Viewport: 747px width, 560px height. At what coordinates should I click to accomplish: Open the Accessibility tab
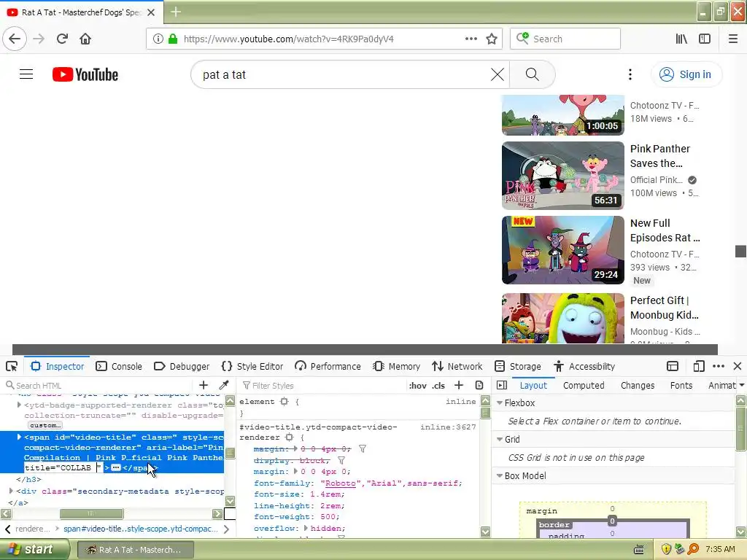[x=584, y=366]
